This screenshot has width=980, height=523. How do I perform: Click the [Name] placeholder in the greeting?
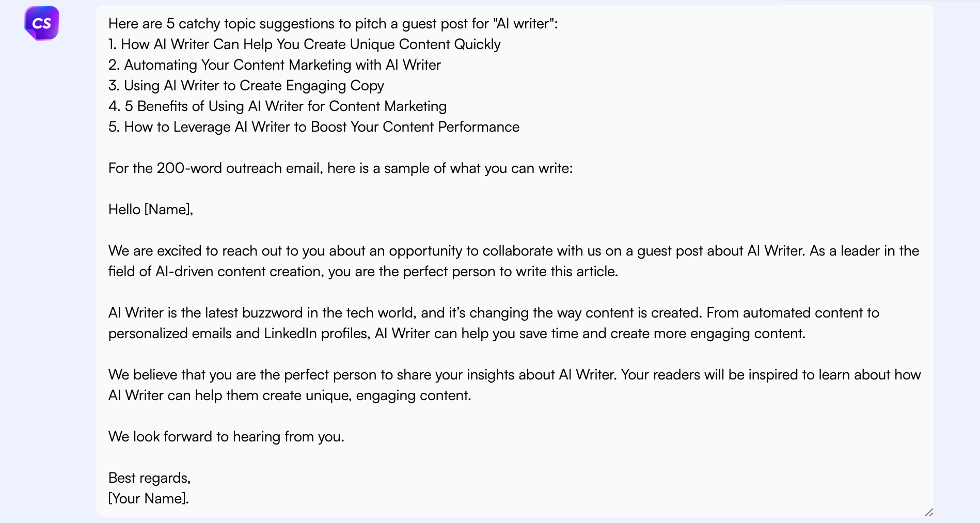pos(166,210)
